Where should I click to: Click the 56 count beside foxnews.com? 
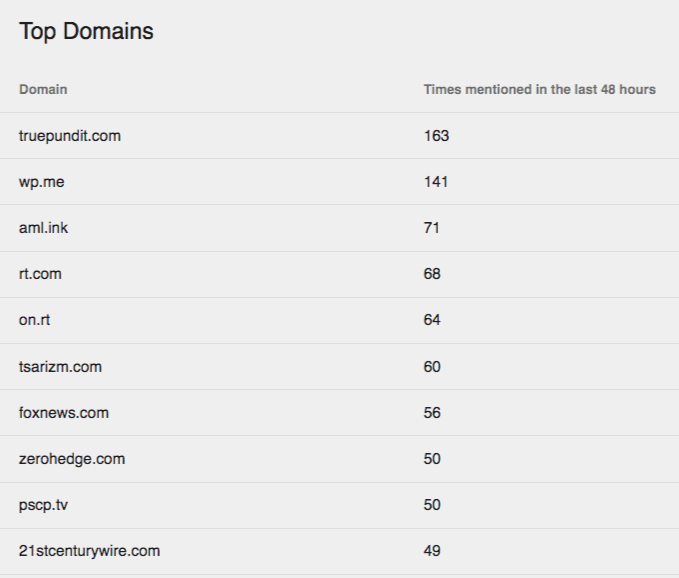click(432, 413)
